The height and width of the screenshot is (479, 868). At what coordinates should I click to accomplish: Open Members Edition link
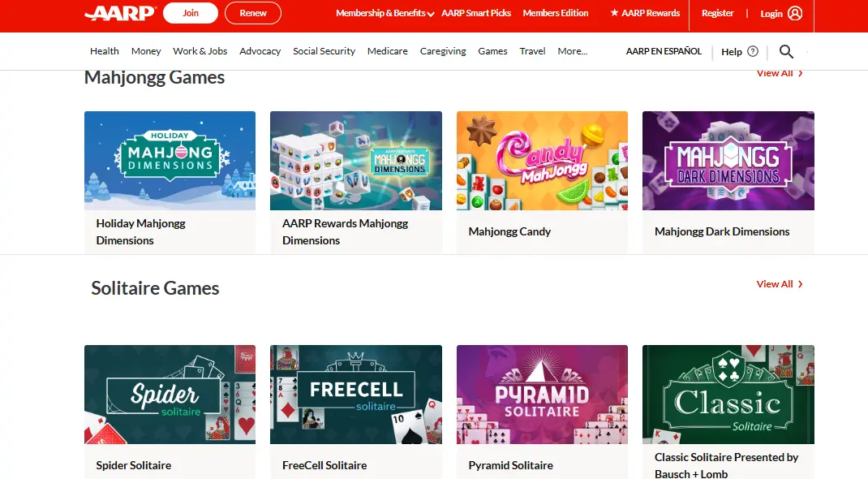[x=555, y=13]
